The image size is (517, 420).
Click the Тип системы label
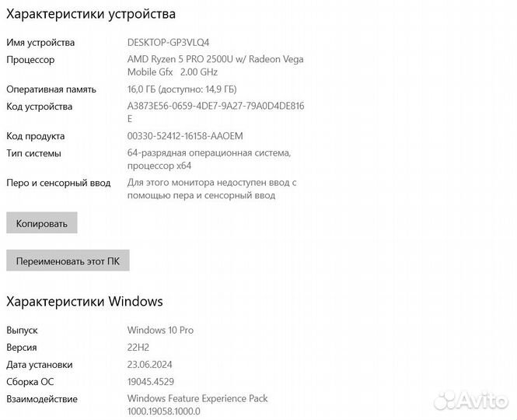pyautogui.click(x=33, y=153)
